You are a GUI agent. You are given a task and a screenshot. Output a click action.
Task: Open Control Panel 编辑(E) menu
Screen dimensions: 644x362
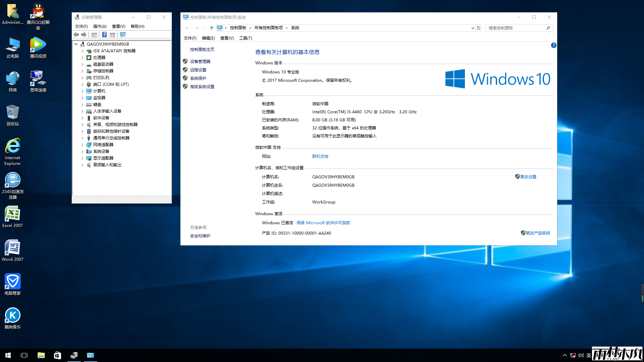(x=208, y=38)
